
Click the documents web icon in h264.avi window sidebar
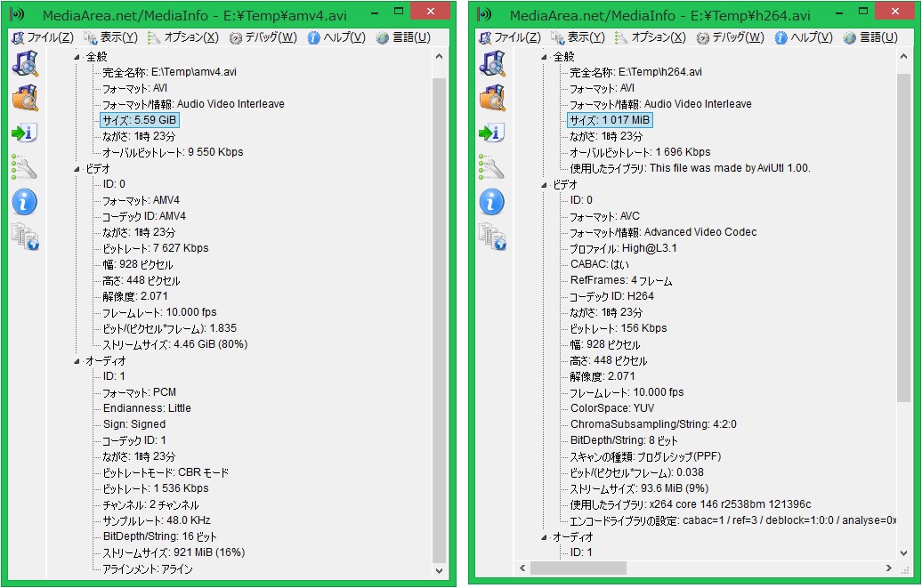[x=492, y=237]
